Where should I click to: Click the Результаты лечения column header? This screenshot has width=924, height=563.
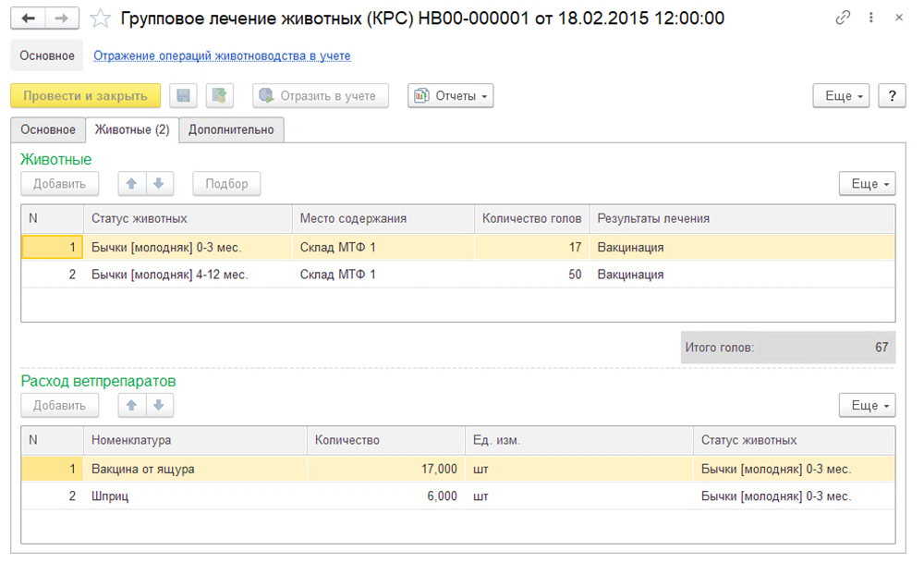tap(742, 219)
